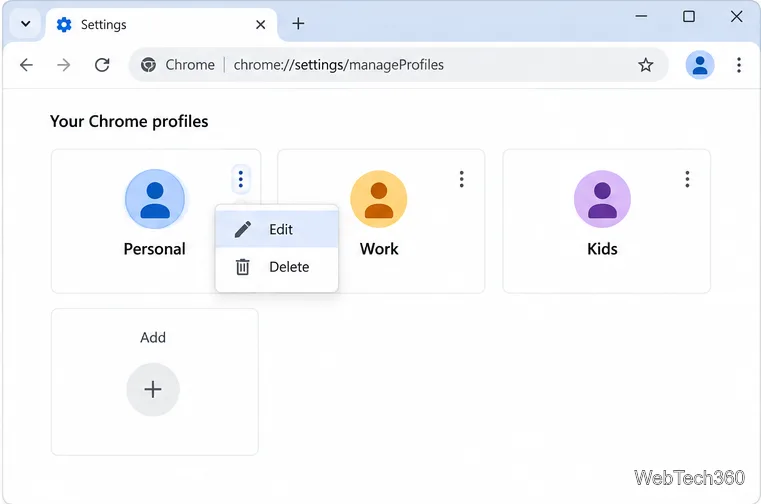This screenshot has width=761, height=504.
Task: Open the Kids profile's three-dot menu
Action: tap(687, 179)
